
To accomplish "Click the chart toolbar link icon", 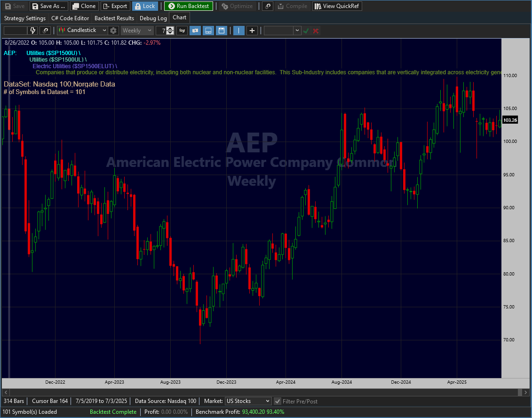I will [45, 31].
